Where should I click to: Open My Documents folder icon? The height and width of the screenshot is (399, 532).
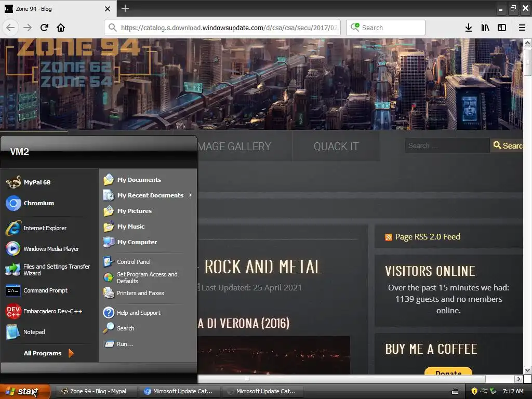(x=109, y=179)
